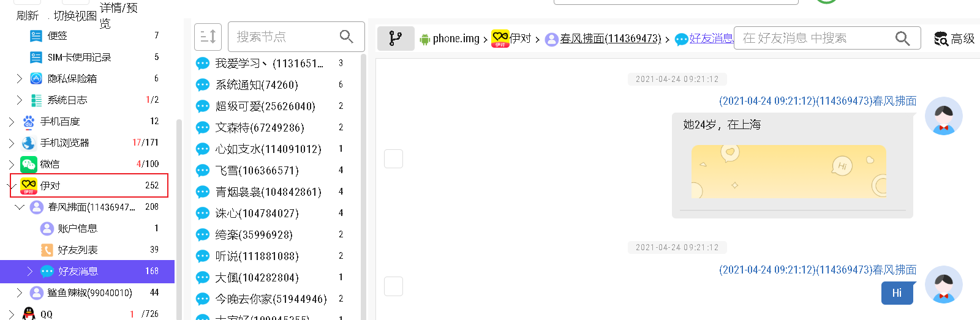Screen dimensions: 980x320
Task: Click the branch tree icon button
Action: click(x=396, y=39)
